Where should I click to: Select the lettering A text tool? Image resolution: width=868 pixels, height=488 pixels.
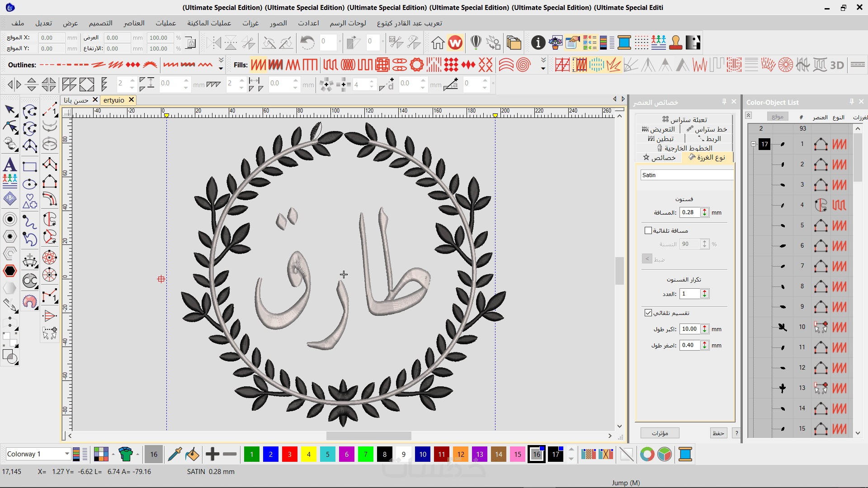(x=10, y=165)
